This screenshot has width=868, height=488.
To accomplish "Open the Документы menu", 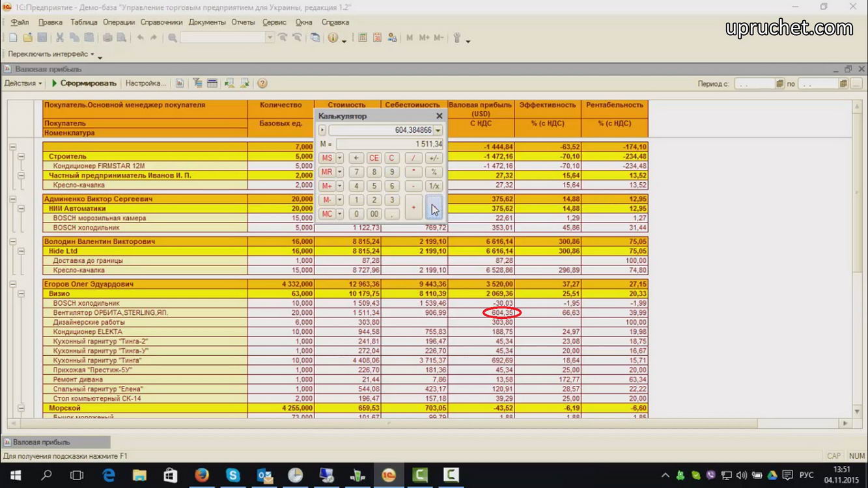I will (207, 22).
